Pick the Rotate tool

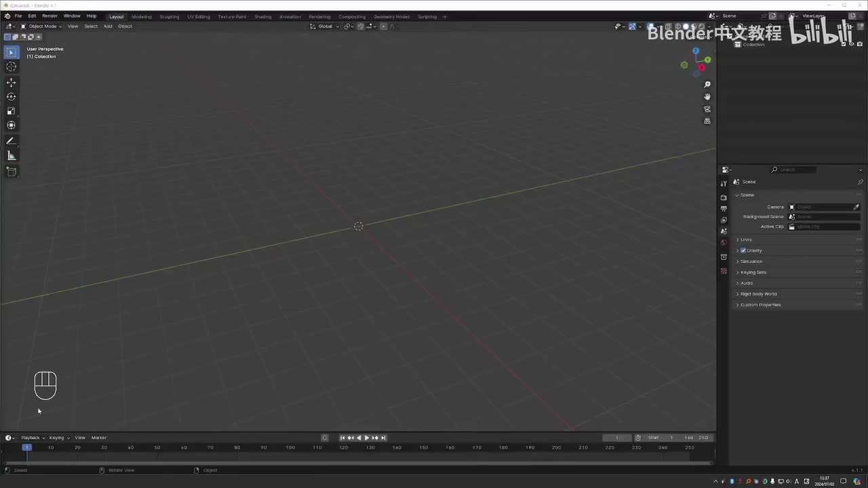tap(11, 96)
